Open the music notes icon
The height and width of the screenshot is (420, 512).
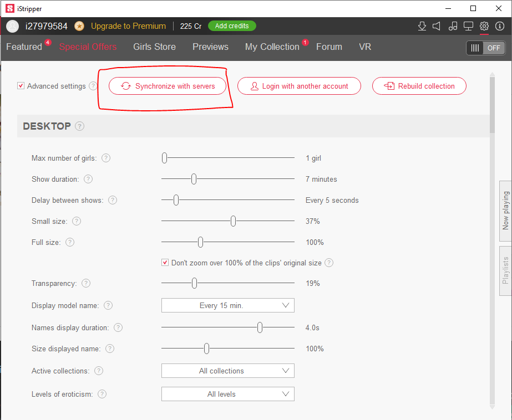[453, 26]
